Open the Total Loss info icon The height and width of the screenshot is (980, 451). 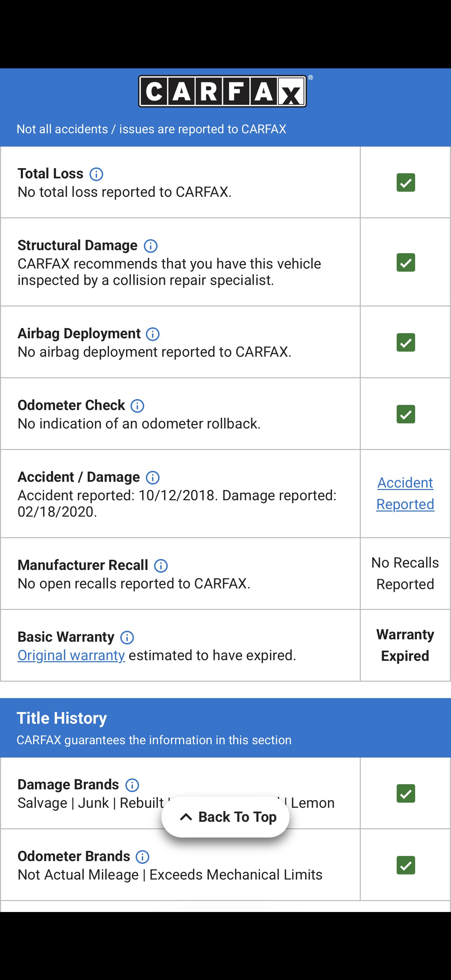[96, 174]
